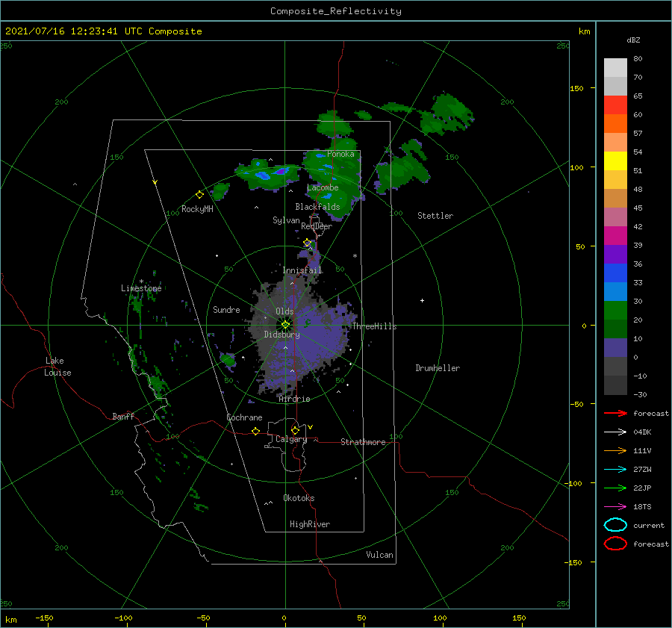Viewport: 672px width, 628px height.
Task: Click the Strathmore city label
Action: tap(363, 442)
